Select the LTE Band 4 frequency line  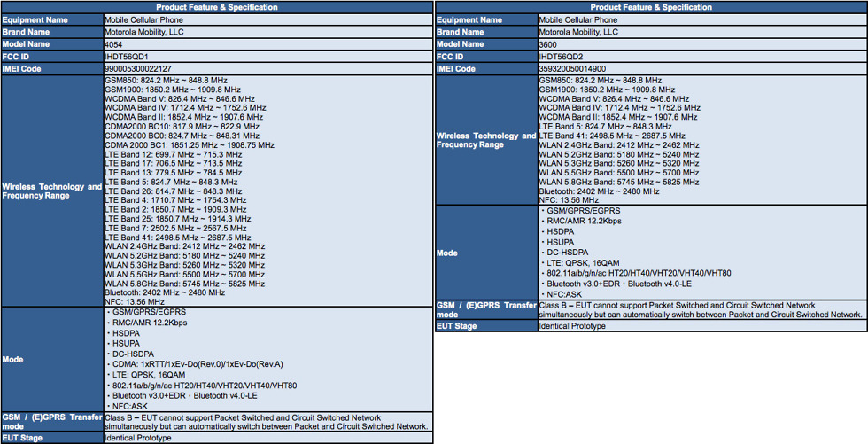click(177, 200)
